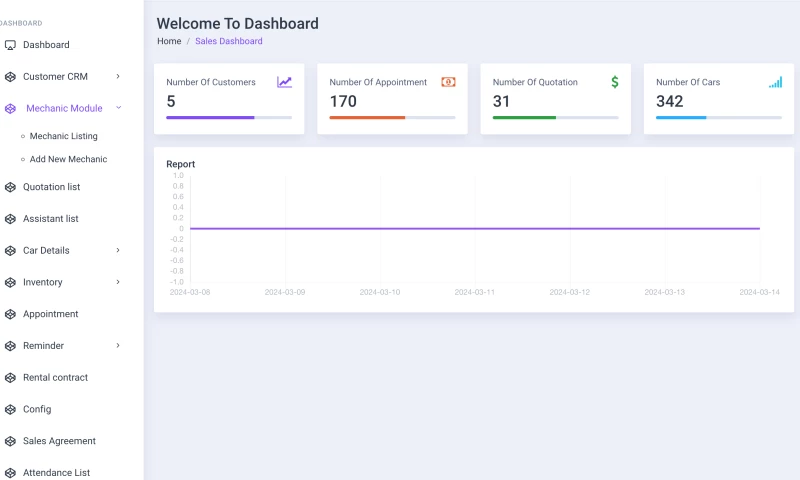Click the line chart icon on Customers card
This screenshot has height=480, width=800.
pyautogui.click(x=285, y=82)
